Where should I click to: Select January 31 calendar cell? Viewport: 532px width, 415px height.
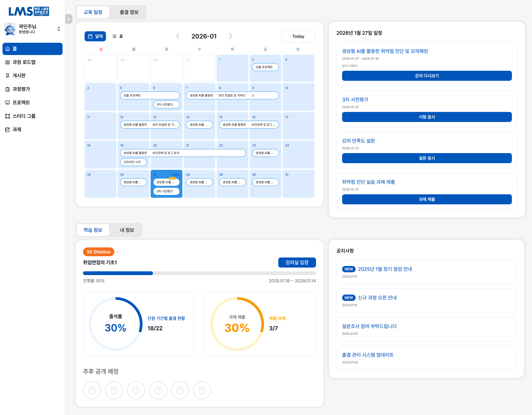[298, 184]
